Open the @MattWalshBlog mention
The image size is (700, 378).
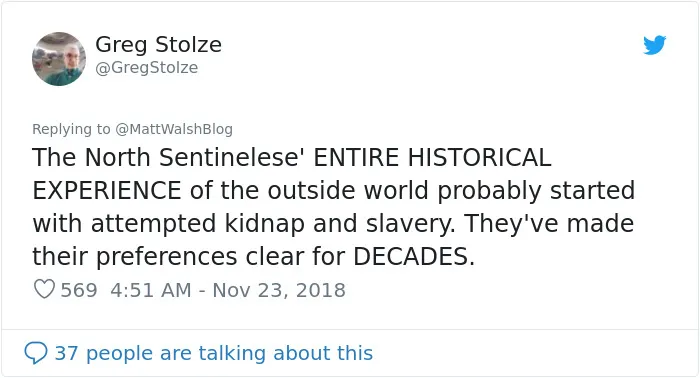click(174, 129)
